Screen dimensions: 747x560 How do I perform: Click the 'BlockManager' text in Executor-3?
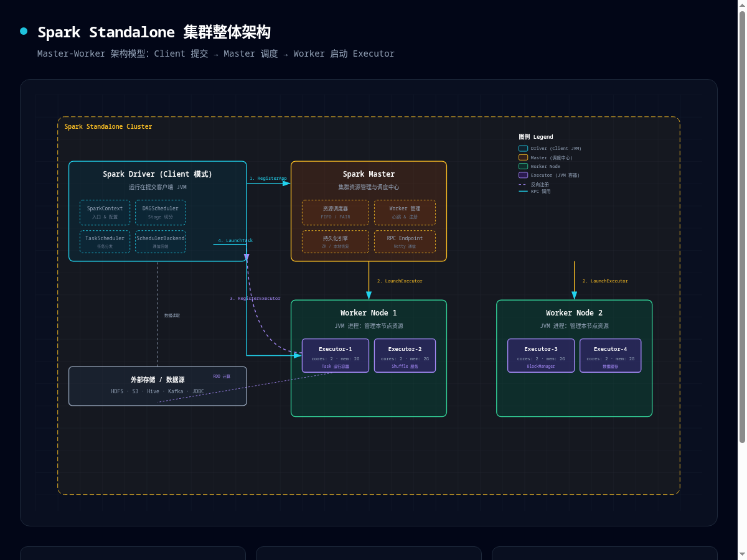541,366
